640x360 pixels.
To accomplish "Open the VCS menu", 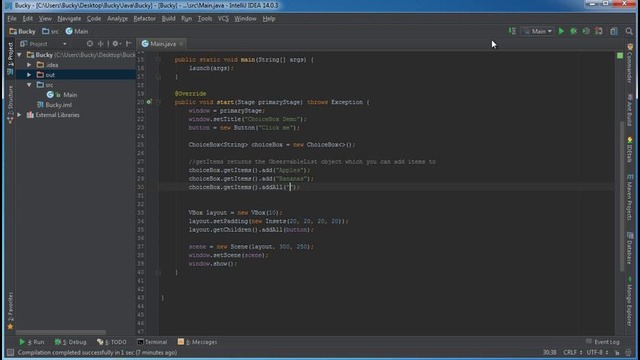I will pos(223,19).
